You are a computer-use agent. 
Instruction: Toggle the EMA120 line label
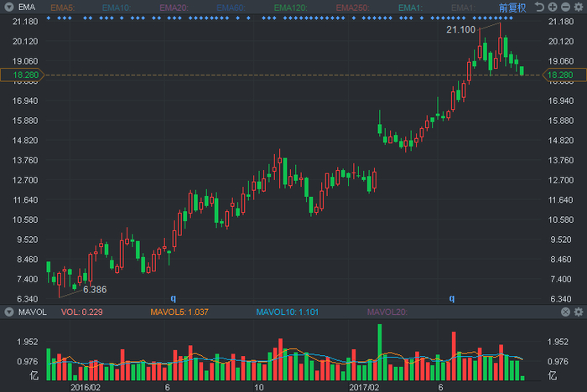pyautogui.click(x=290, y=8)
